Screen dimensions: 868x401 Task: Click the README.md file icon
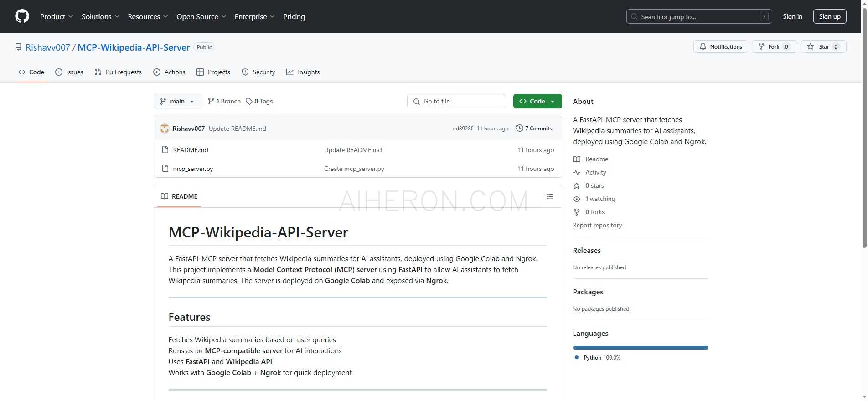(165, 149)
